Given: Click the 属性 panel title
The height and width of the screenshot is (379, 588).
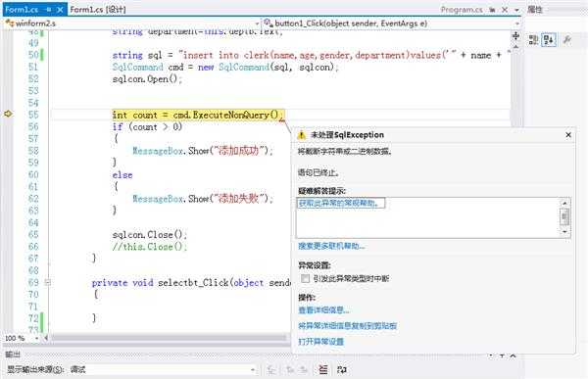Looking at the screenshot, I should pos(534,10).
